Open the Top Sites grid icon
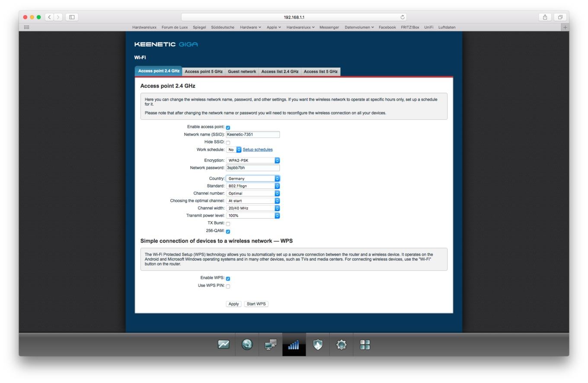This screenshot has height=383, width=588. coord(26,27)
